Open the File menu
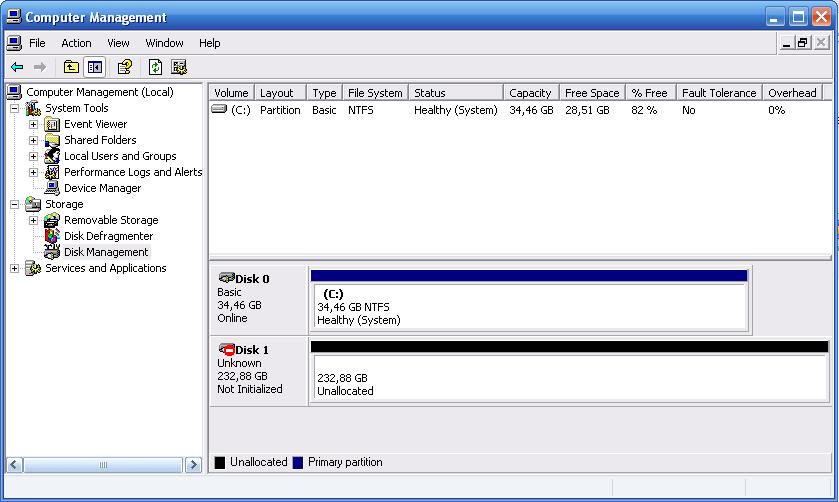Screen dimensions: 839x502 coord(37,43)
